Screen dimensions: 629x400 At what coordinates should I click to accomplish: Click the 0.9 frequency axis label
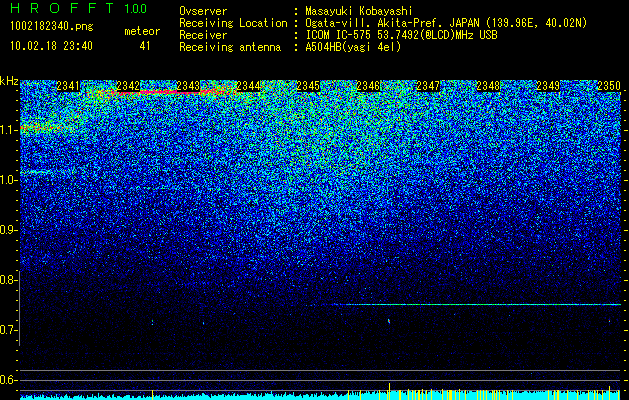pos(9,230)
